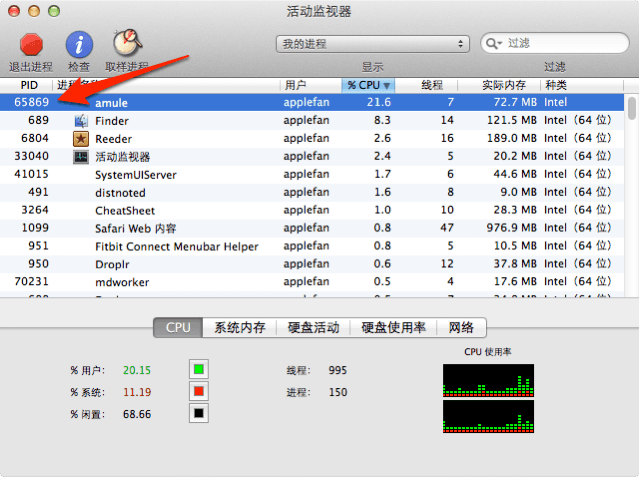Open the 我的进程 process filter dropdown
Viewport: 639px width, 477px height.
[x=372, y=44]
